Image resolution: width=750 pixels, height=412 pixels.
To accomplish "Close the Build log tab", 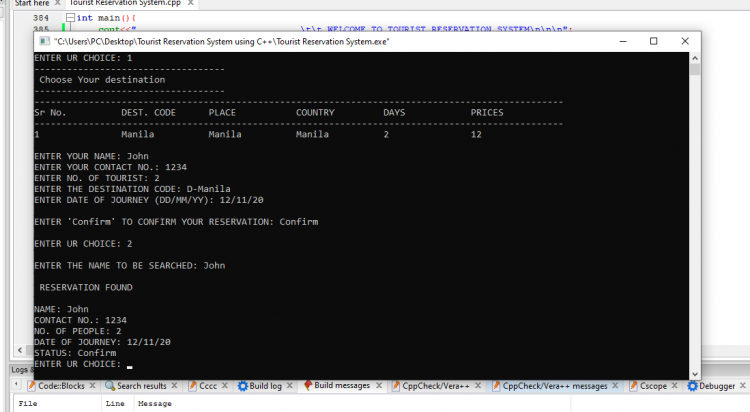I will pyautogui.click(x=289, y=385).
